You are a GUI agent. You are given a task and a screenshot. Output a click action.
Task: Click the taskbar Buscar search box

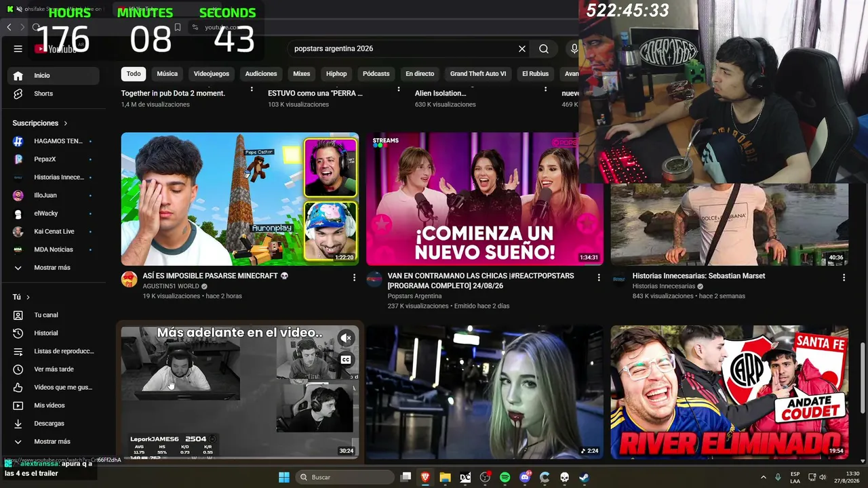point(346,477)
